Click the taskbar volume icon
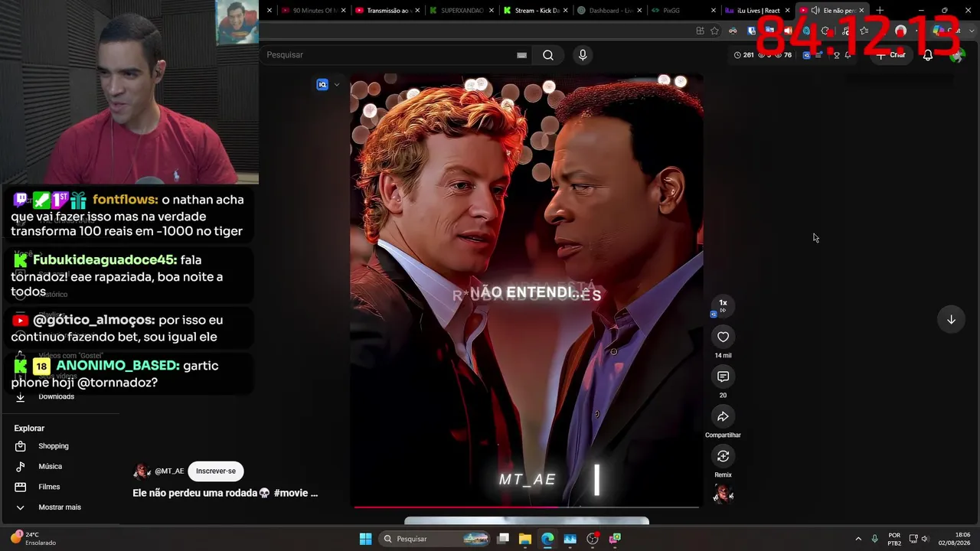The height and width of the screenshot is (551, 980). click(925, 539)
